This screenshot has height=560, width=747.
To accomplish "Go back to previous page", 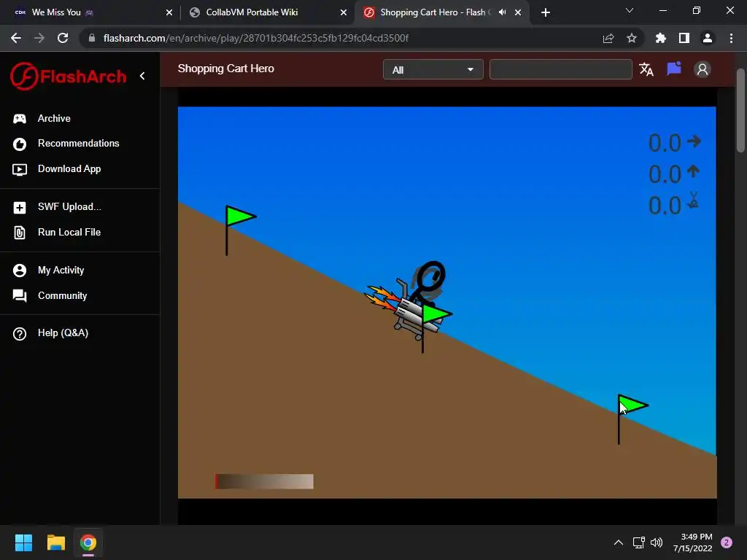I will (x=16, y=38).
